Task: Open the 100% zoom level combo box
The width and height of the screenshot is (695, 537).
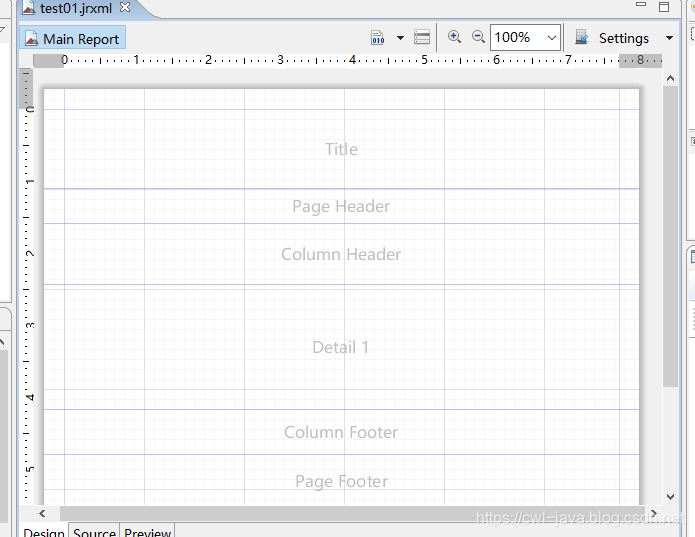Action: pos(525,38)
